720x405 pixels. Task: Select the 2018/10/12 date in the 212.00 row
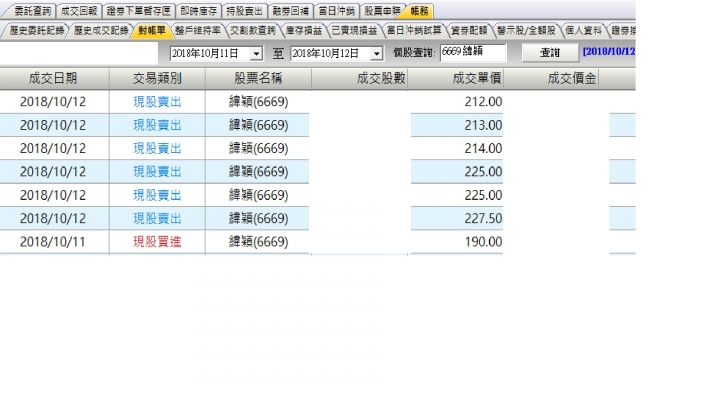tap(53, 101)
